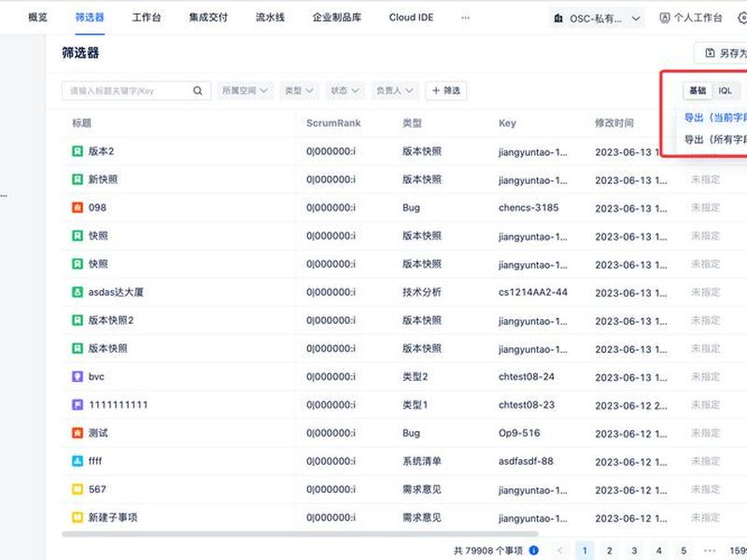Screen dimensions: 747x560
Task: Sort by 修改时间 column header
Action: click(614, 123)
